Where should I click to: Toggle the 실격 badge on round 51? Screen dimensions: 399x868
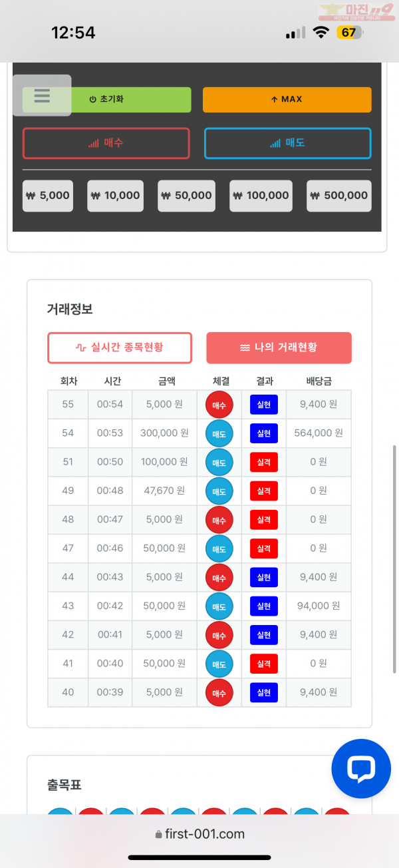pyautogui.click(x=263, y=462)
